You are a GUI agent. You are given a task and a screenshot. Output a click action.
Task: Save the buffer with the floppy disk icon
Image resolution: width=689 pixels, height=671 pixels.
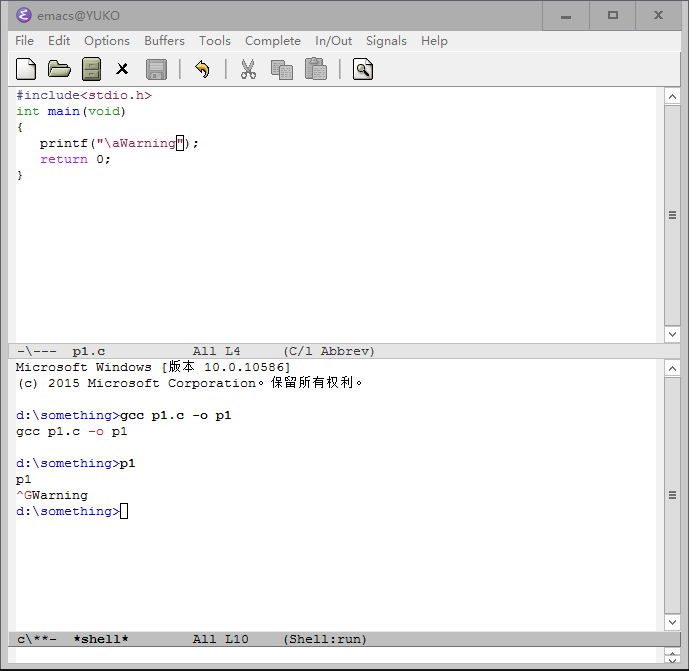pos(156,69)
